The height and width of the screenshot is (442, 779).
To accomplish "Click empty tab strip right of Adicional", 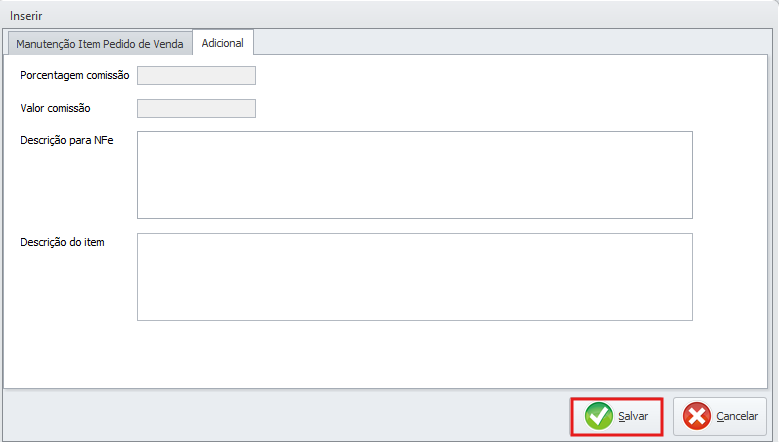I will click(x=500, y=42).
